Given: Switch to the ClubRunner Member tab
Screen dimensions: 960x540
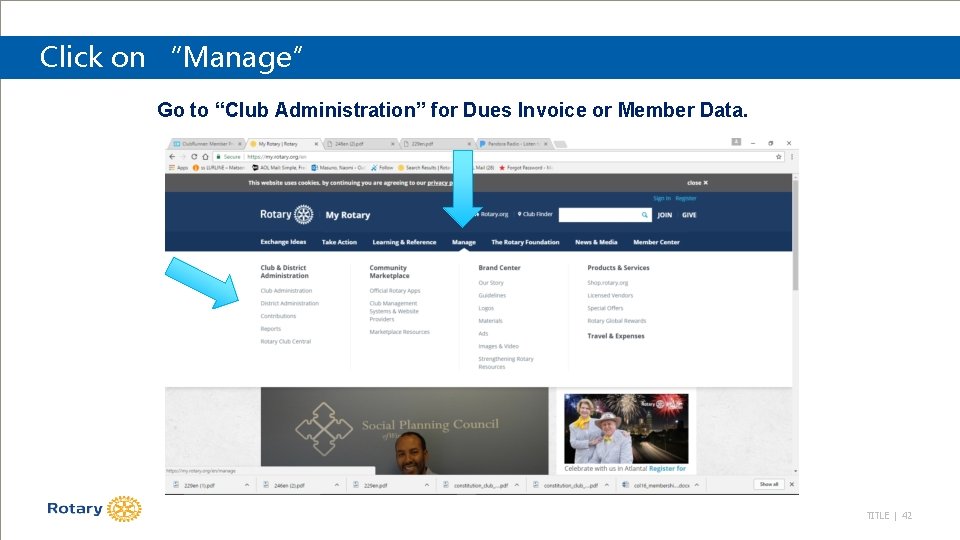Looking at the screenshot, I should coord(206,144).
